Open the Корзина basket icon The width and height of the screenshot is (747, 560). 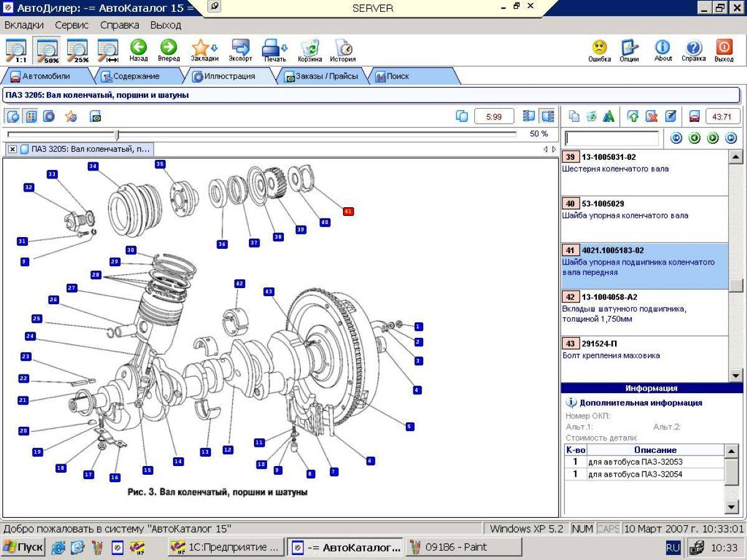pyautogui.click(x=310, y=49)
